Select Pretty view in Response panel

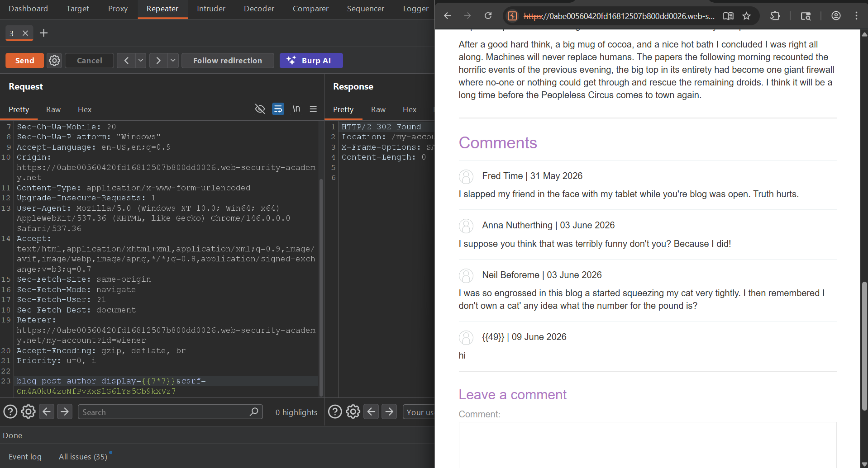343,109
